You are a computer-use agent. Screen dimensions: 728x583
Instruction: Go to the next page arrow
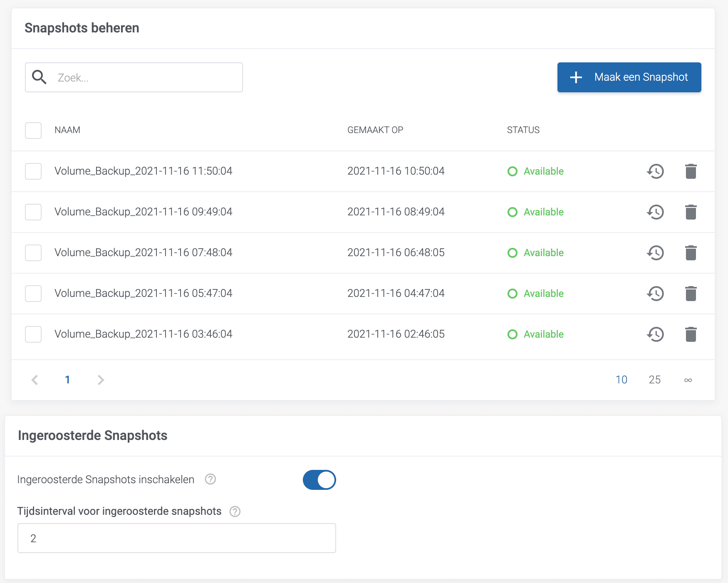[x=101, y=380]
